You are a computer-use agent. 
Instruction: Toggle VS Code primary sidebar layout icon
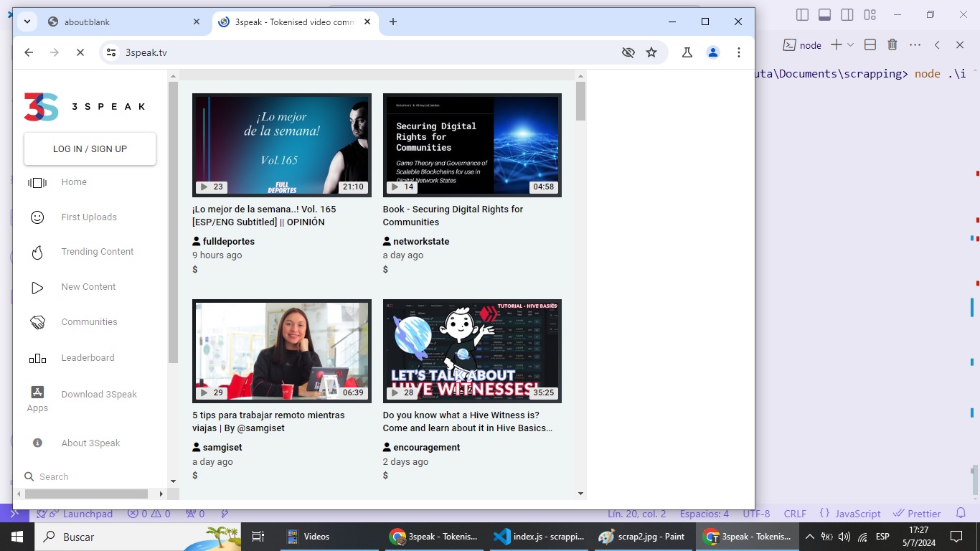coord(803,14)
